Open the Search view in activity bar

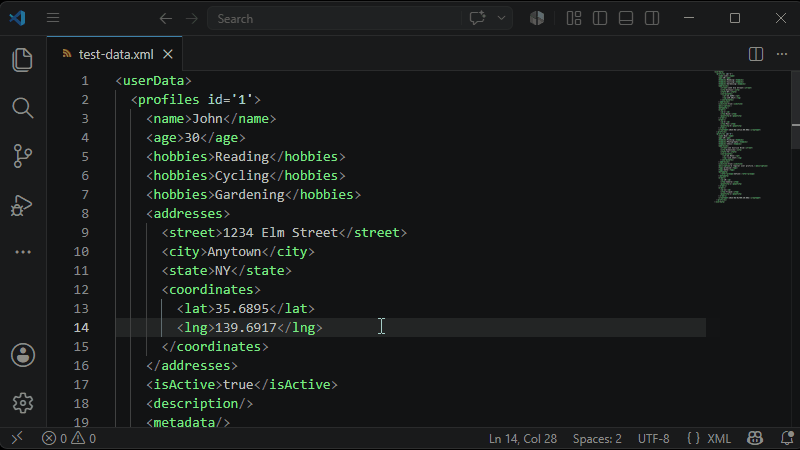(22, 108)
